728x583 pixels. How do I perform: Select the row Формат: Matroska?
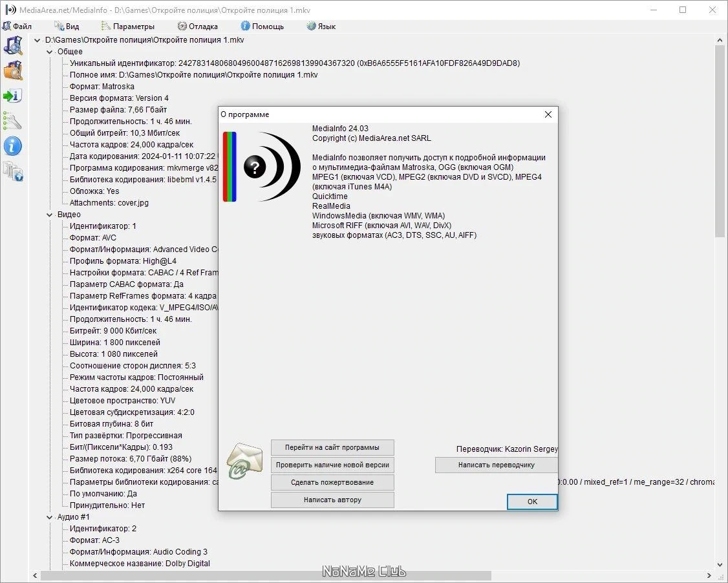[102, 87]
